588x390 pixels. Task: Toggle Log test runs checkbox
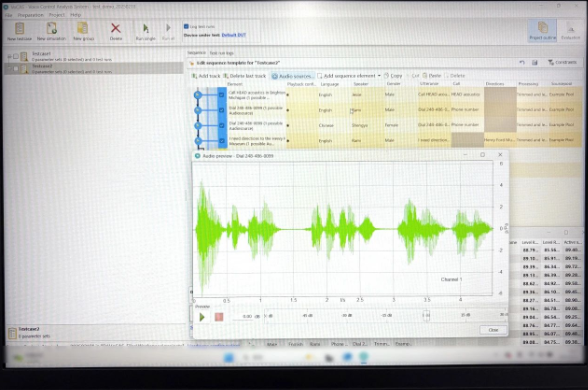(186, 26)
